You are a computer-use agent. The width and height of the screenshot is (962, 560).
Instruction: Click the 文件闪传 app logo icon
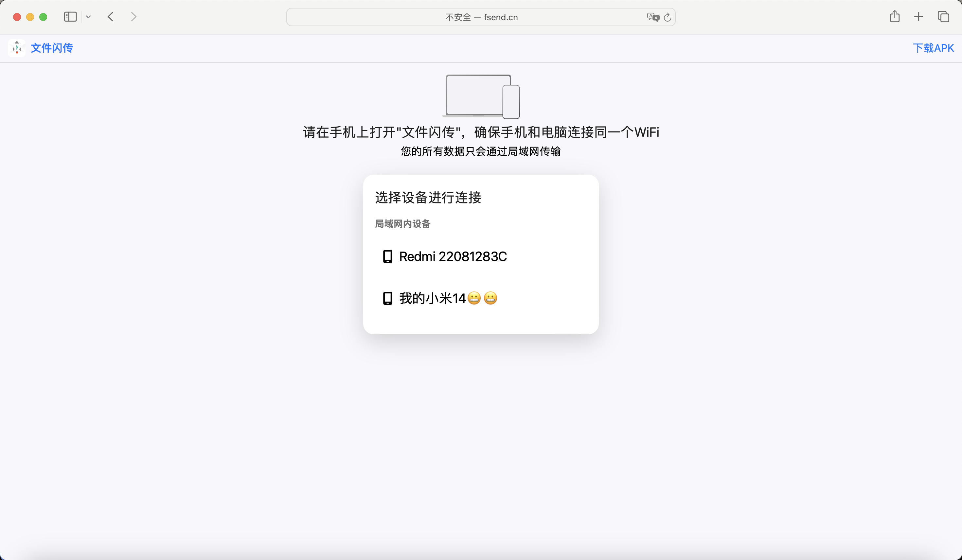click(17, 48)
